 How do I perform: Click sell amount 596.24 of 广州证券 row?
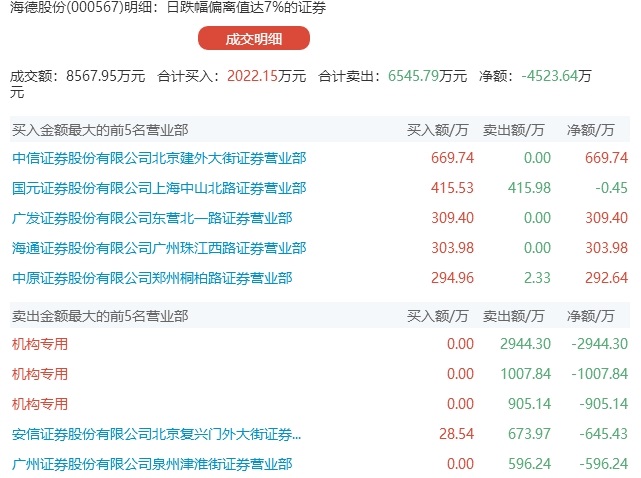529,464
